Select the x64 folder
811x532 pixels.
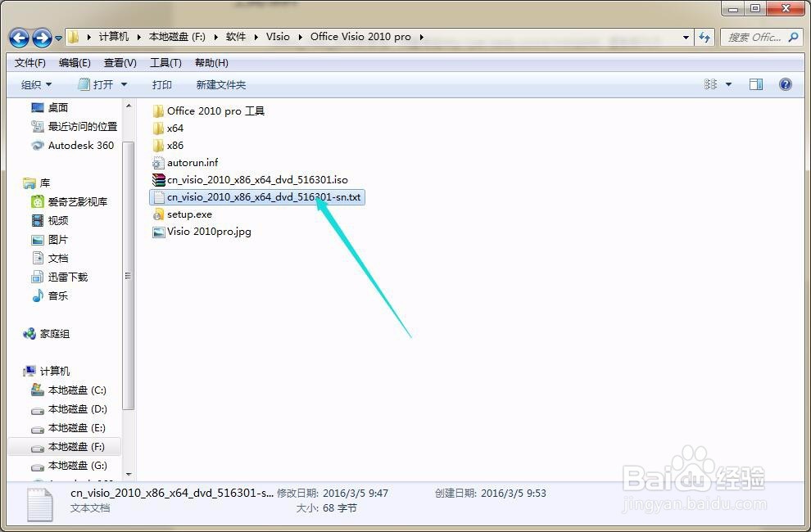point(168,128)
